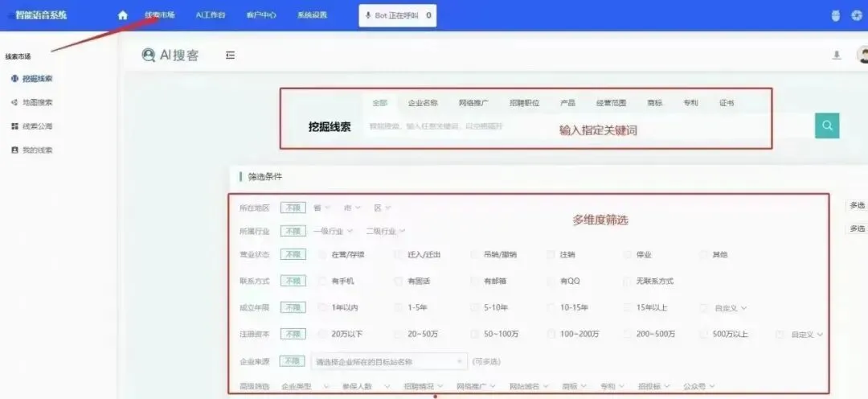
Task: Collapse the sidebar with the menu-fold icon
Action: (231, 55)
